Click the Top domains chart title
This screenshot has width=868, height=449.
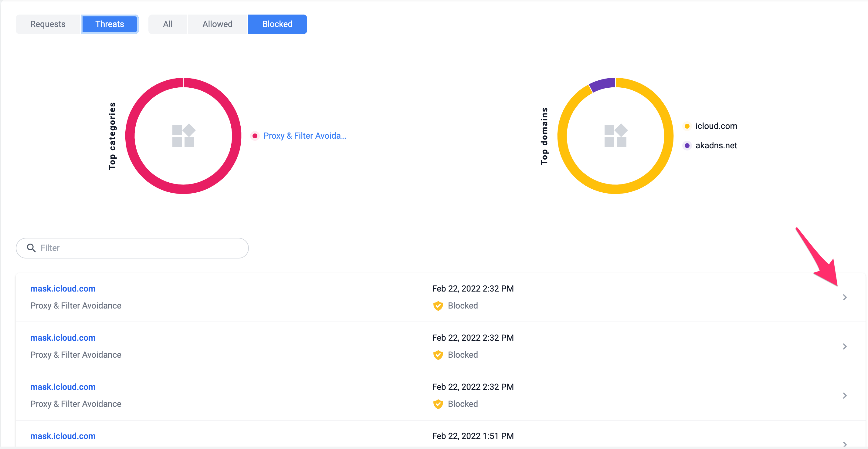(x=544, y=136)
